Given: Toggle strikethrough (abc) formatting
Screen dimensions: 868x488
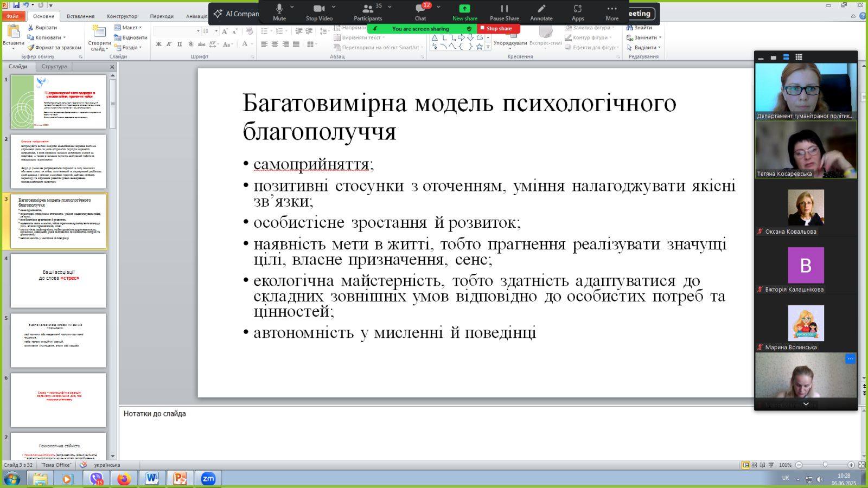Looking at the screenshot, I should coord(202,44).
